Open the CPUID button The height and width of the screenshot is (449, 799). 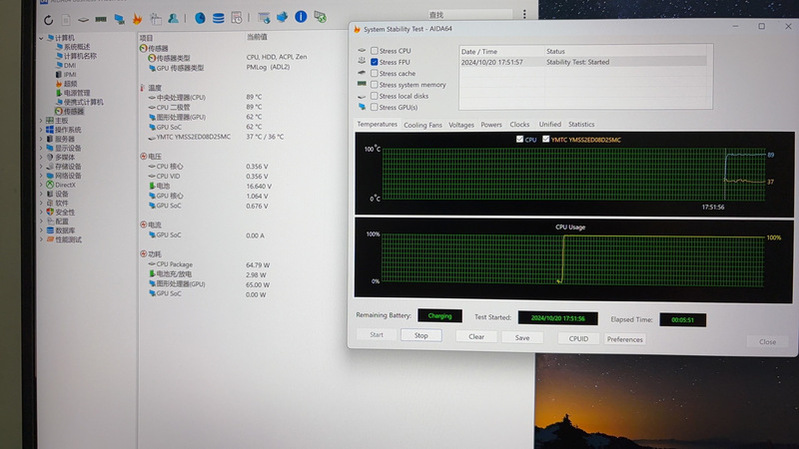578,338
